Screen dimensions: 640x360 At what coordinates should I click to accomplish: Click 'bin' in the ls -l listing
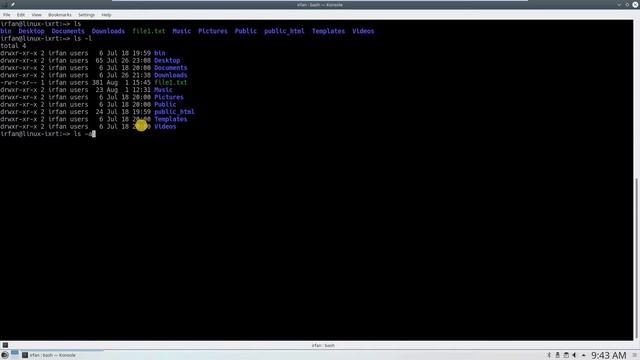click(160, 53)
